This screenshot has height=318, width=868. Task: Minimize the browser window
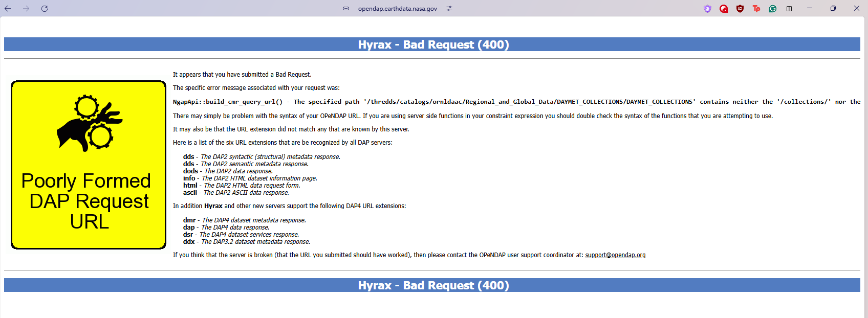point(810,8)
